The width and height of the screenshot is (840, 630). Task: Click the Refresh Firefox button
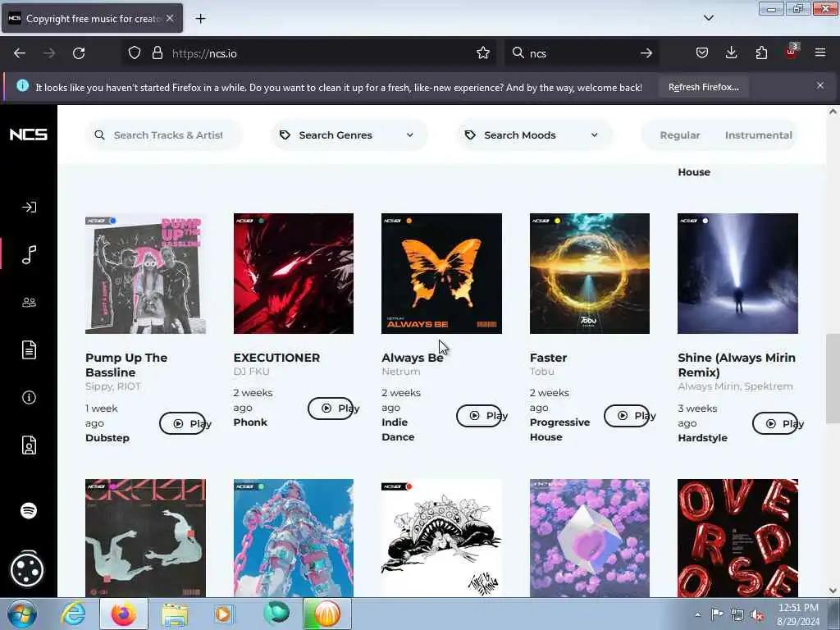(x=703, y=87)
